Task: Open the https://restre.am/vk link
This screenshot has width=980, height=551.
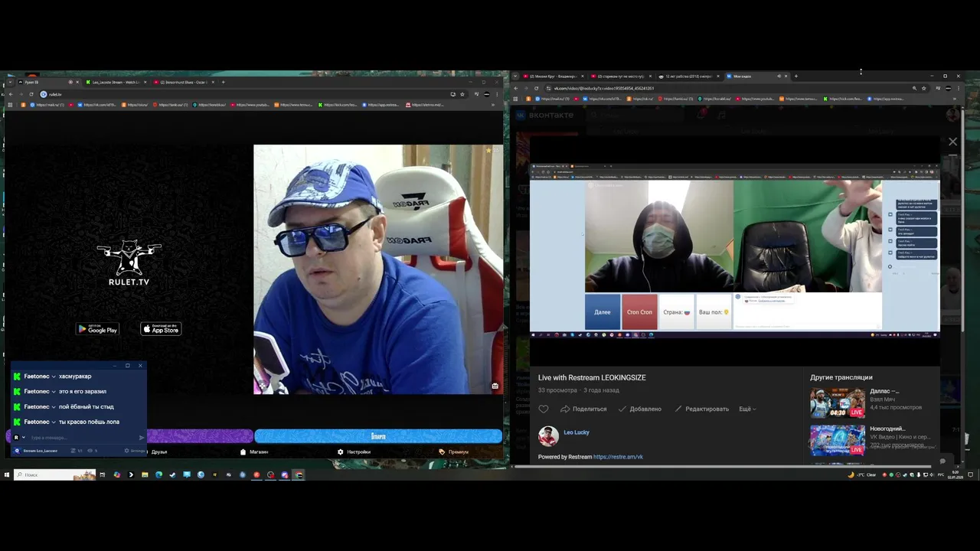Action: (x=618, y=457)
